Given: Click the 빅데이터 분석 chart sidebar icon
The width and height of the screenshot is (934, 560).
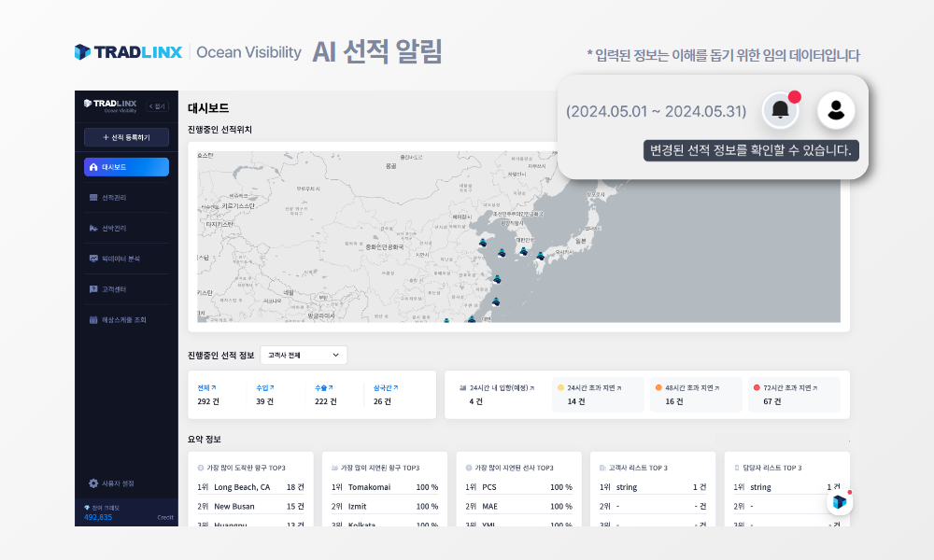Looking at the screenshot, I should pyautogui.click(x=93, y=259).
